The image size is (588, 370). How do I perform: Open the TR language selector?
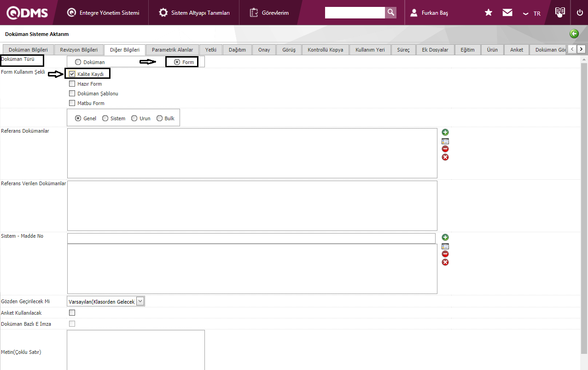[x=532, y=13]
